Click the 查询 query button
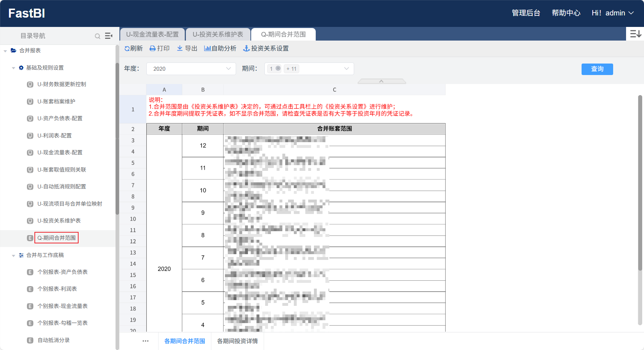The image size is (644, 350). [x=597, y=69]
